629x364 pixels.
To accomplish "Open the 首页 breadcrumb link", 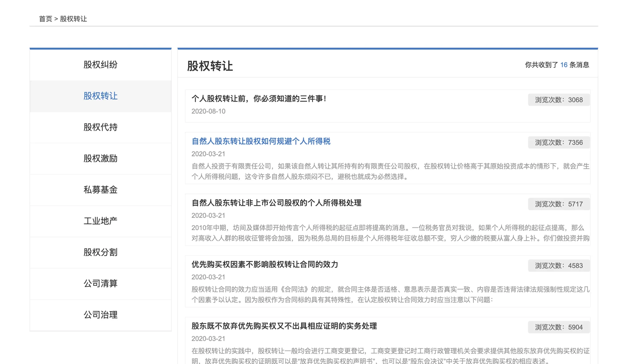I will click(45, 19).
